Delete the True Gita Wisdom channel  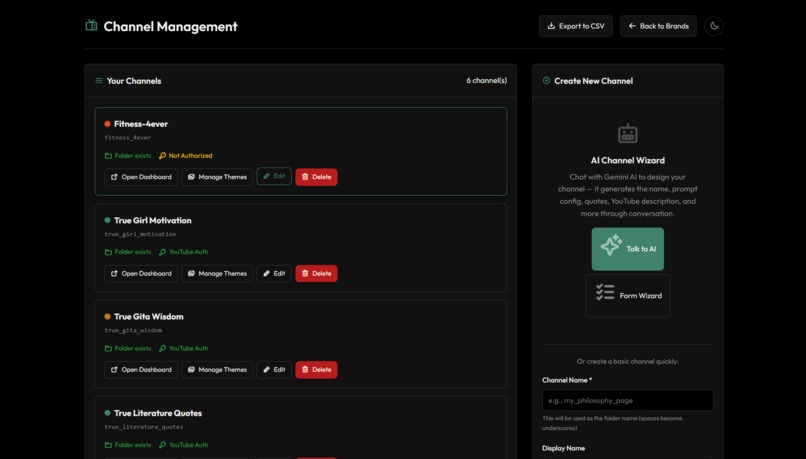[x=316, y=370]
